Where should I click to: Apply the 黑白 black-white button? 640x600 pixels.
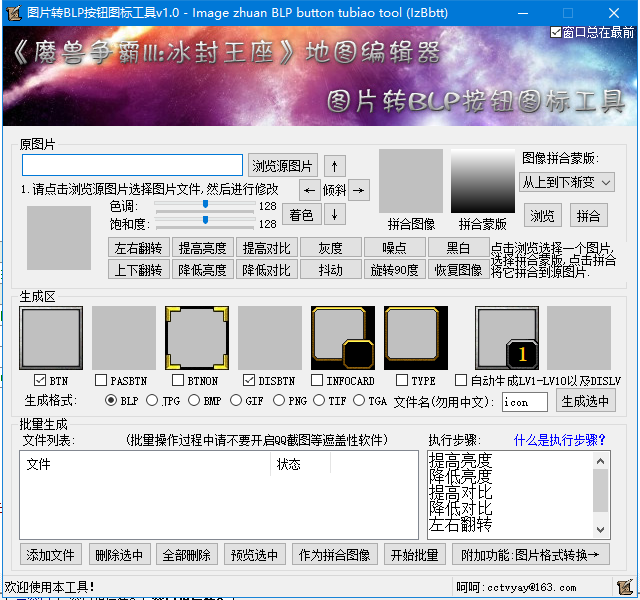459,248
